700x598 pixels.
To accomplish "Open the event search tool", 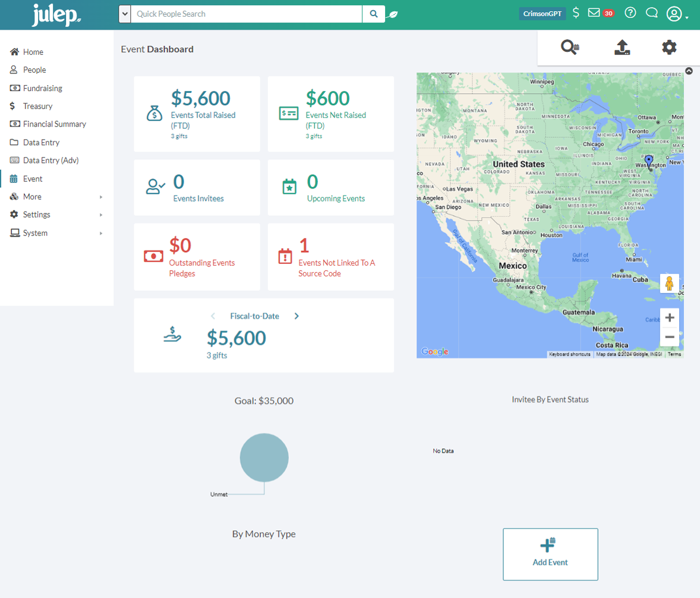I will tap(569, 48).
